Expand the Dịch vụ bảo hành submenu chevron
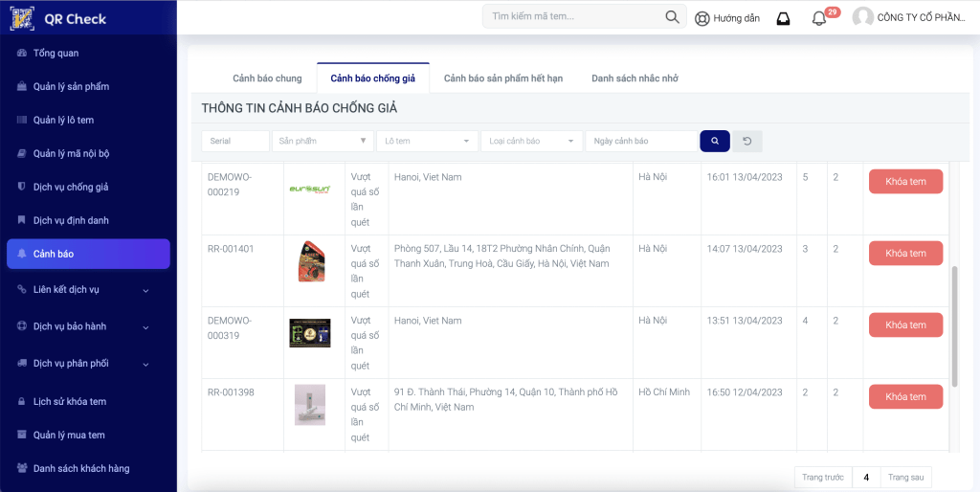This screenshot has height=492, width=980. tap(145, 327)
